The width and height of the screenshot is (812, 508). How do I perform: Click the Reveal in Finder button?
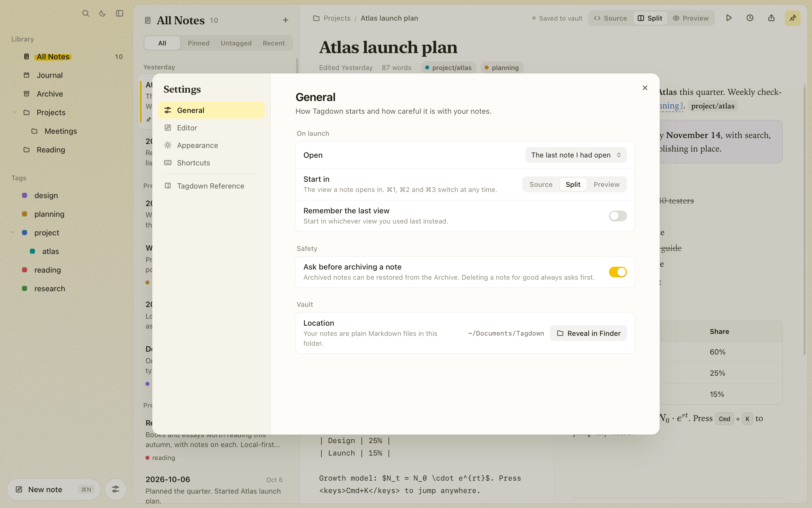point(588,333)
